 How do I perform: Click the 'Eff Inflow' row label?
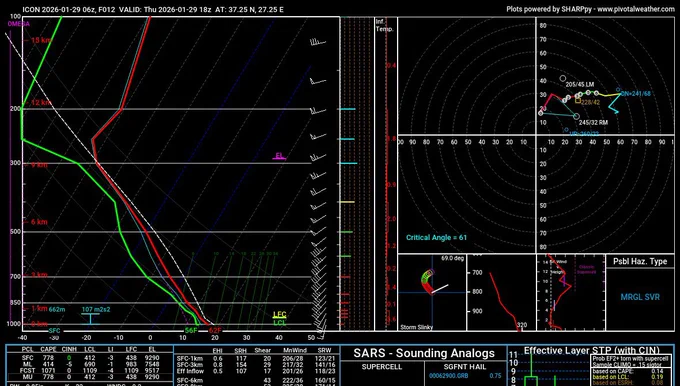click(190, 371)
